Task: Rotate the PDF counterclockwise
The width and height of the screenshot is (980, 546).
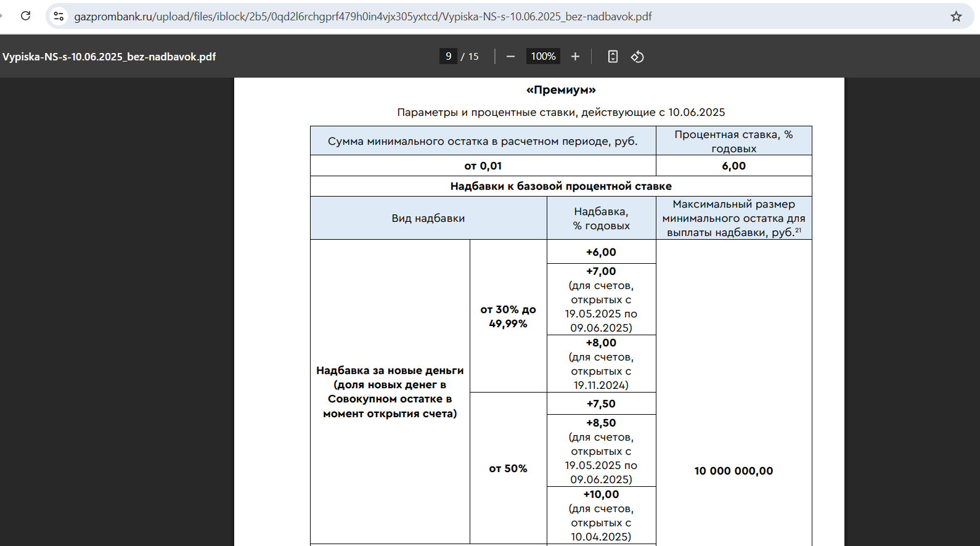Action: 637,57
